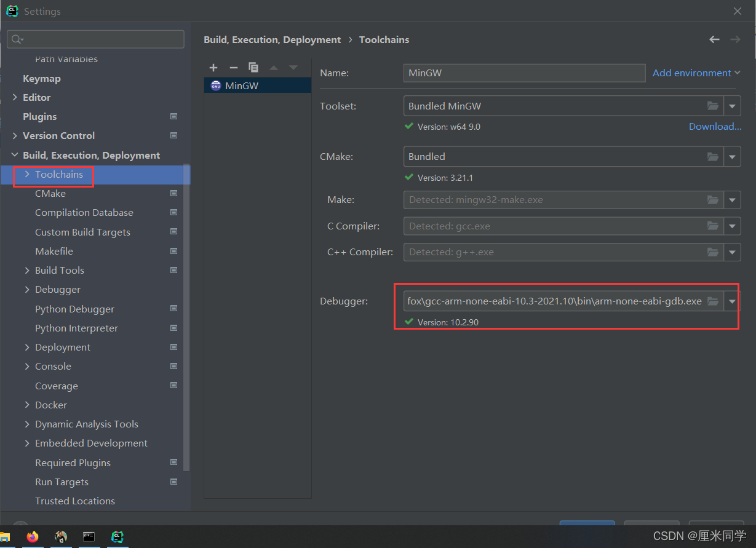Expand the Embedded Development tree node

pos(27,443)
